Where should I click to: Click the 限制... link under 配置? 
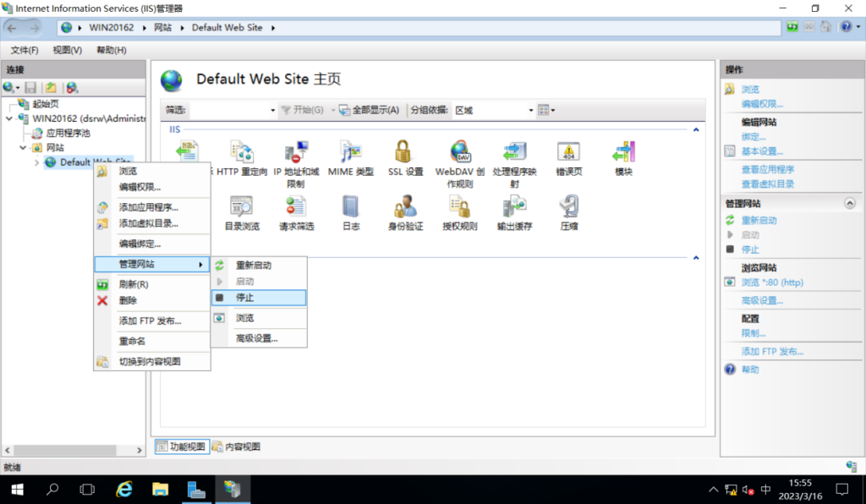754,333
